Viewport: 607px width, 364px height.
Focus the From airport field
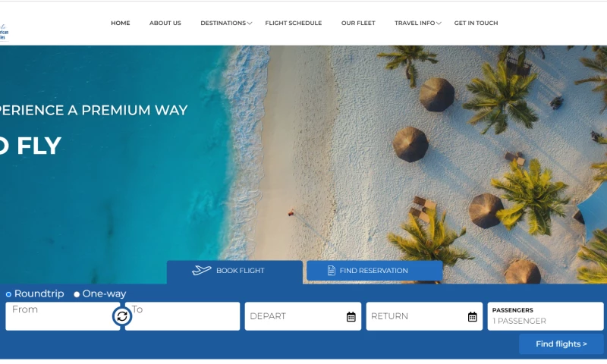click(x=62, y=316)
